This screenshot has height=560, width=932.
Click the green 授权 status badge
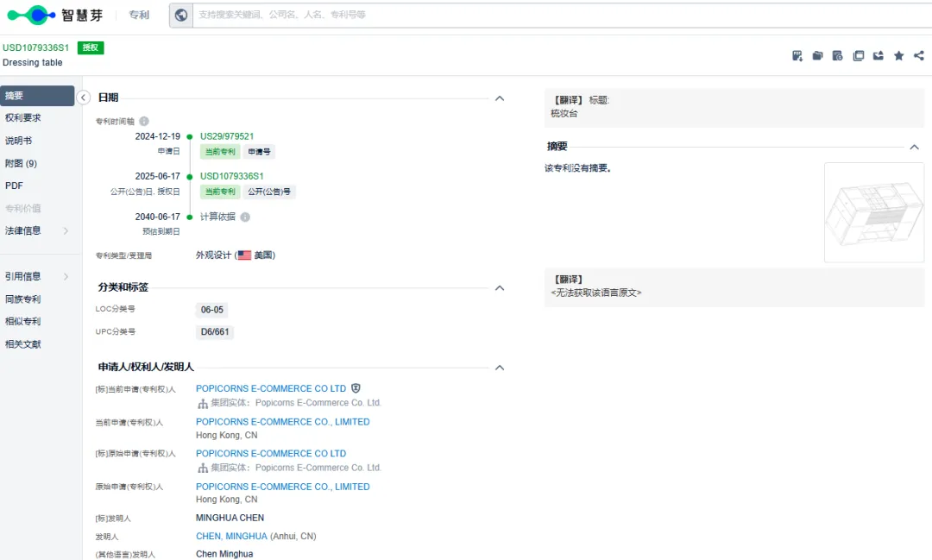click(x=91, y=47)
